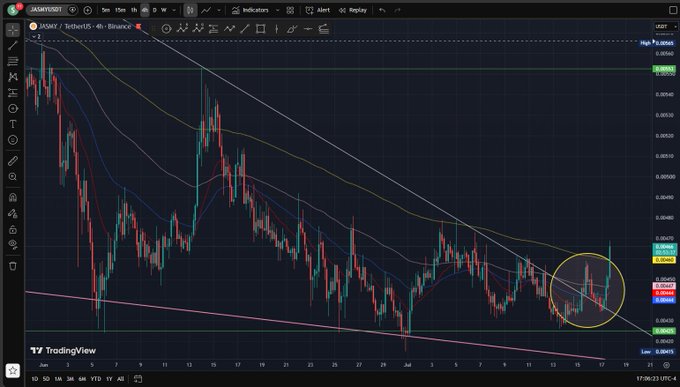Open the emoji icons tool

[13, 140]
